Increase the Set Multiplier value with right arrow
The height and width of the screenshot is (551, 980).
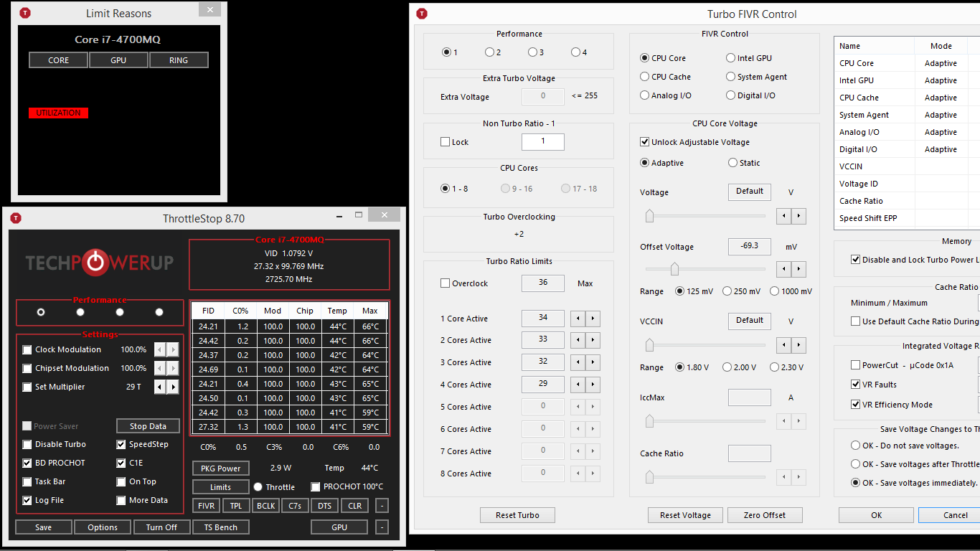173,387
